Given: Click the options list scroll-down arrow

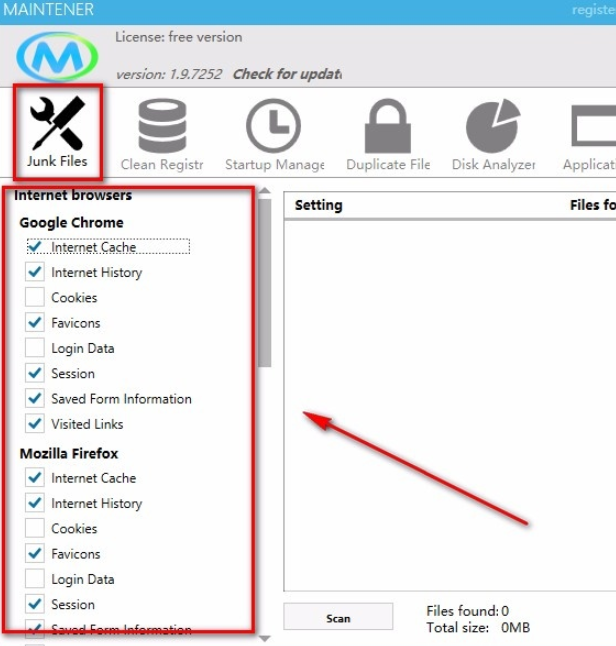Looking at the screenshot, I should tap(265, 639).
